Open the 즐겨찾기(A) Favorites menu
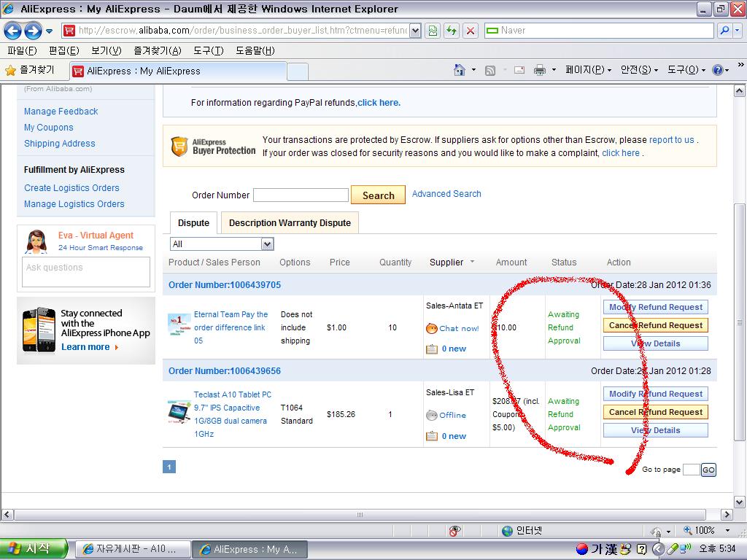Screen dimensions: 747x560 tap(158, 50)
